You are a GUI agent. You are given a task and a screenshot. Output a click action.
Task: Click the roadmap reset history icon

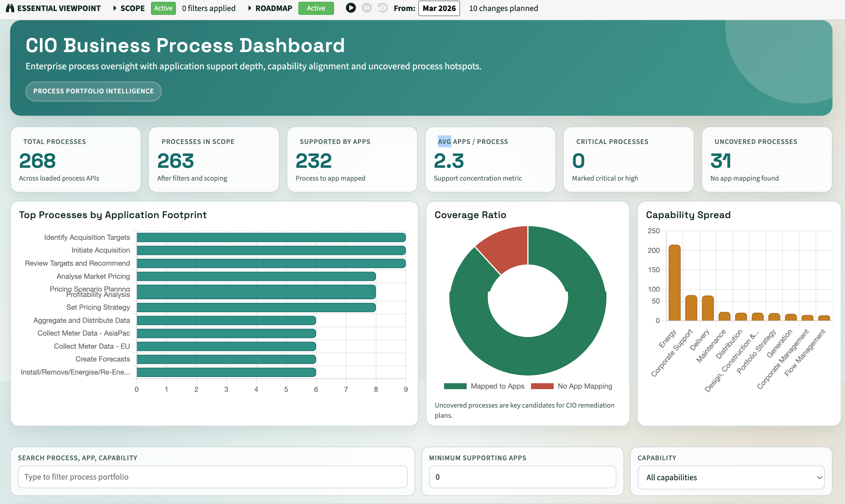[x=383, y=8]
